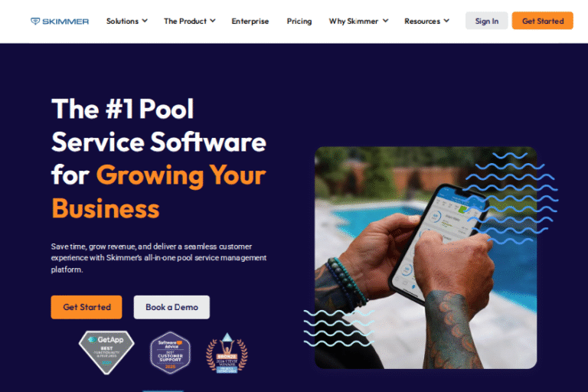This screenshot has width=588, height=392.
Task: Click the Growing Your Business headline
Action: (x=159, y=191)
